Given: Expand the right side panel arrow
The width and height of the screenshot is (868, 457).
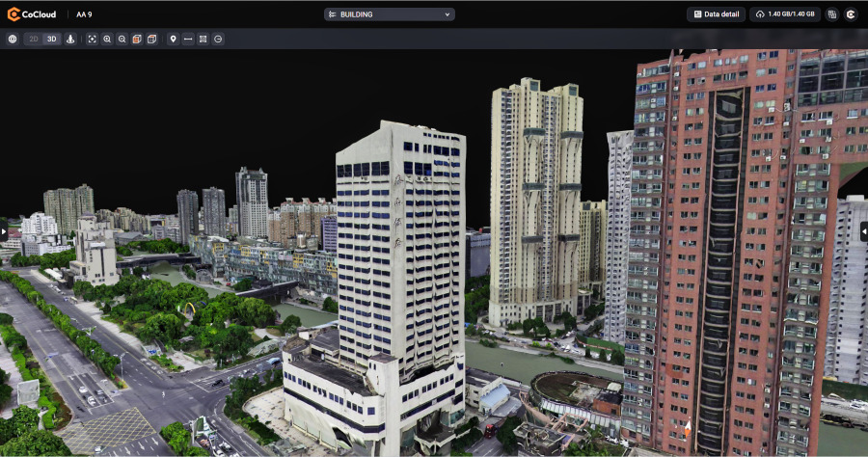Looking at the screenshot, I should 863,231.
